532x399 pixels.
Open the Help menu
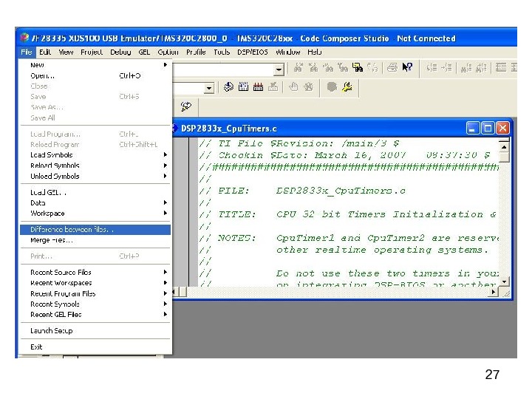[315, 52]
